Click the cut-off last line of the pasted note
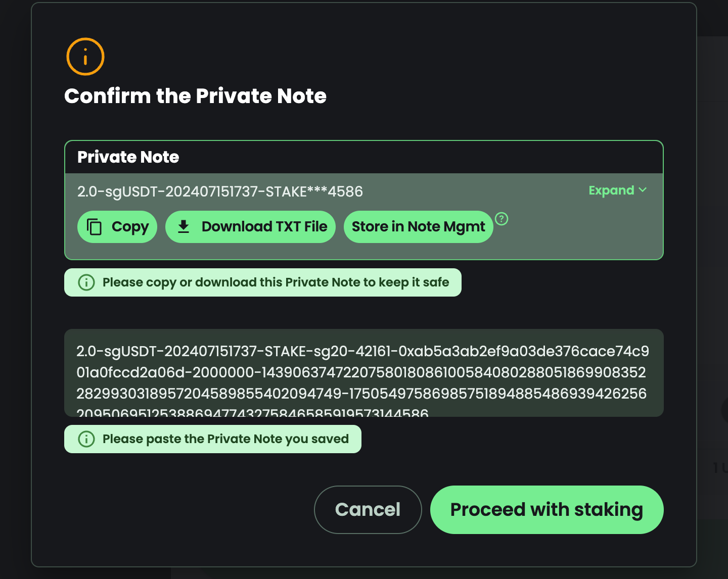Image resolution: width=728 pixels, height=579 pixels. click(x=252, y=413)
